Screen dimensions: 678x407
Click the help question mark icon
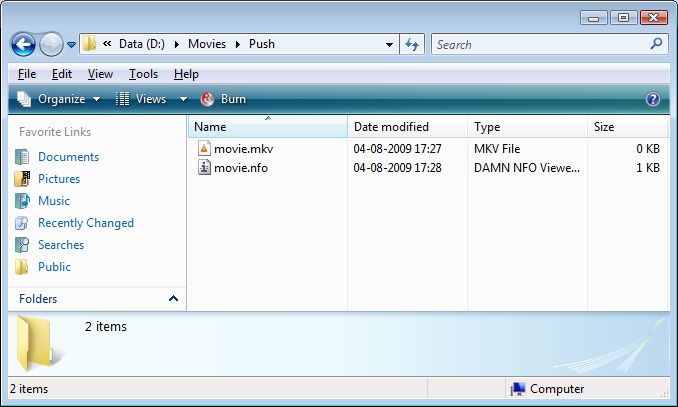click(x=653, y=99)
